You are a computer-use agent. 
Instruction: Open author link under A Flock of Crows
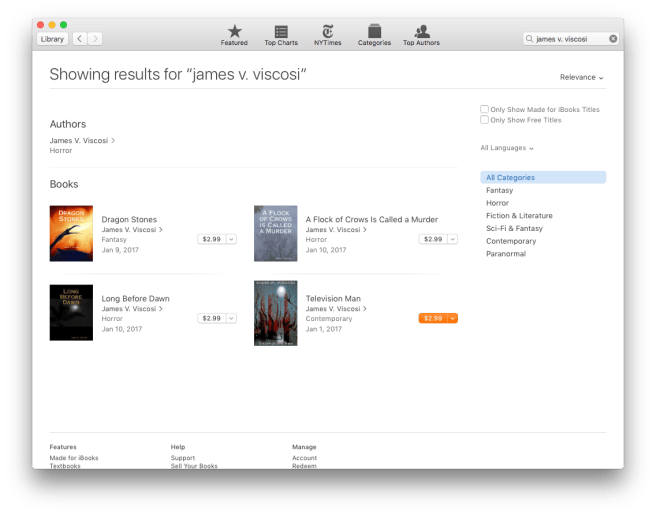(x=336, y=230)
